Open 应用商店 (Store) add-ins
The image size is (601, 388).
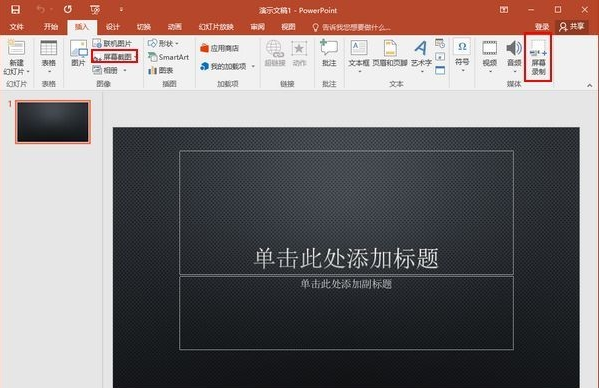click(x=220, y=48)
